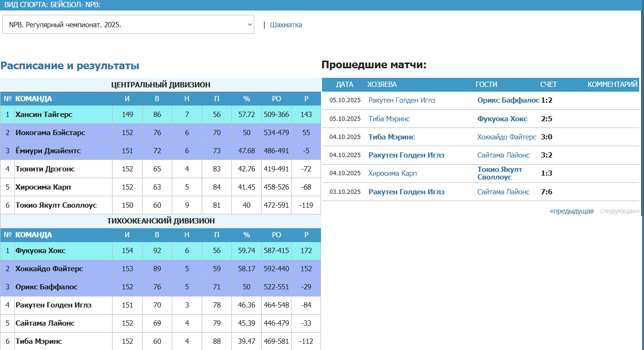The image size is (644, 350).
Task: Click the следующая» pagination control
Action: point(618,210)
